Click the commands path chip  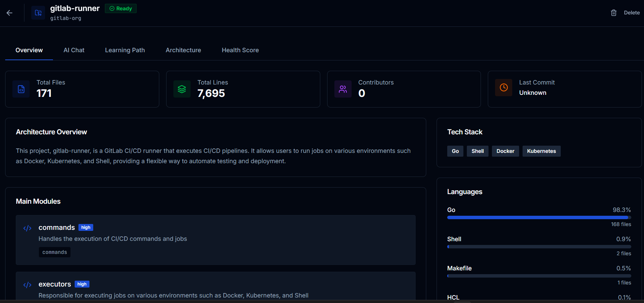[55, 252]
